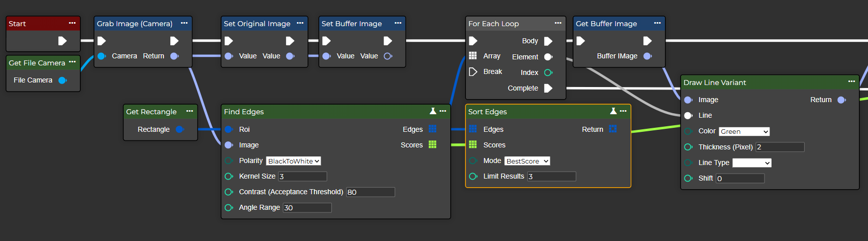
Task: Open the Mode dropdown showing BestScore
Action: click(x=527, y=161)
